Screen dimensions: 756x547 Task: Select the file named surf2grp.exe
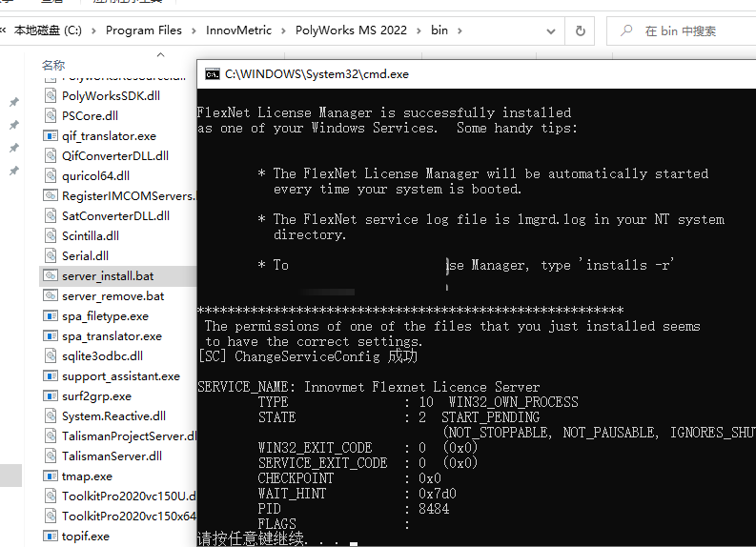pyautogui.click(x=96, y=396)
